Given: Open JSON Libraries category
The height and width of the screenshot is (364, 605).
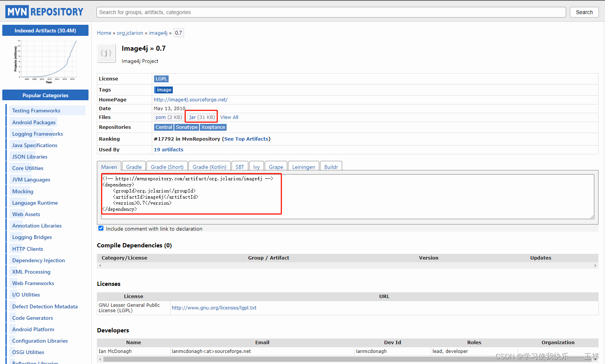Looking at the screenshot, I should [30, 157].
